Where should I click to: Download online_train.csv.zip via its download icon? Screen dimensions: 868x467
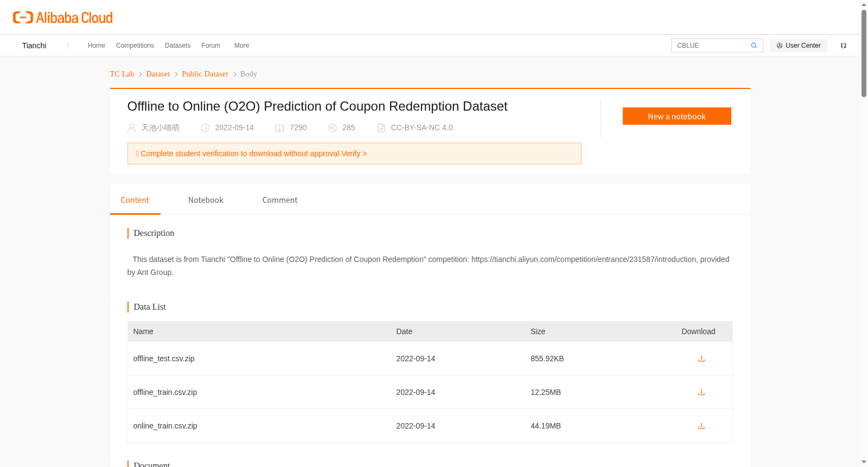click(x=701, y=426)
